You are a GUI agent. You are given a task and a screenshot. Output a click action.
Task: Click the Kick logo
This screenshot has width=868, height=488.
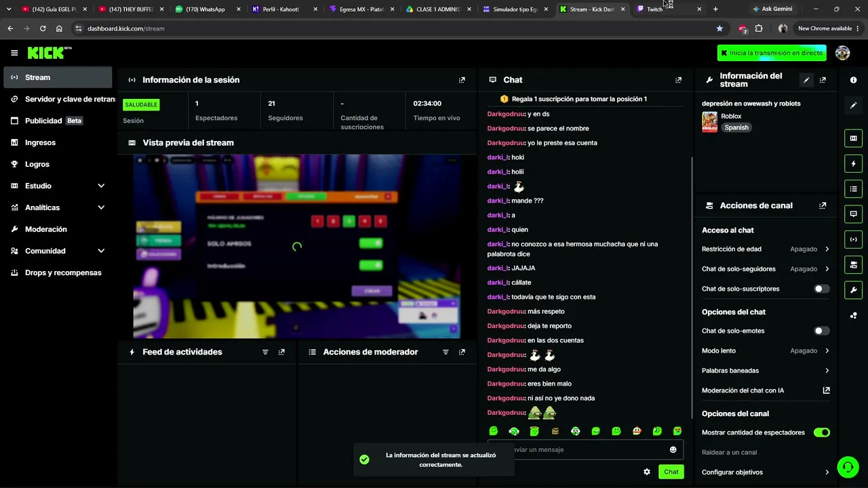49,53
